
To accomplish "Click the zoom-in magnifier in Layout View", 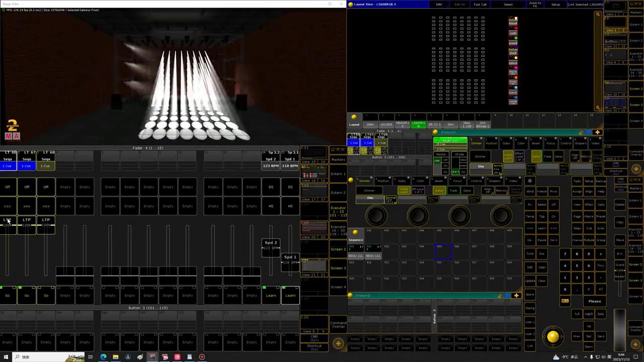I will pos(598,15).
